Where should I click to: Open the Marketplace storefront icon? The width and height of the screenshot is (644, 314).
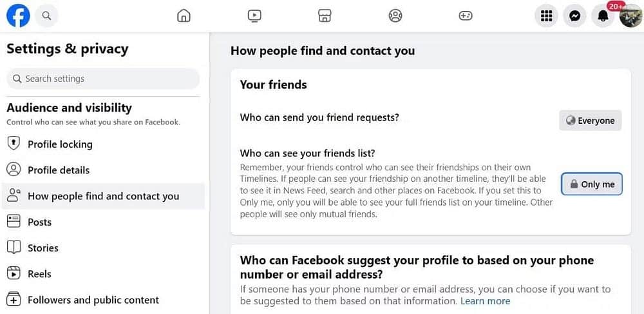[325, 16]
